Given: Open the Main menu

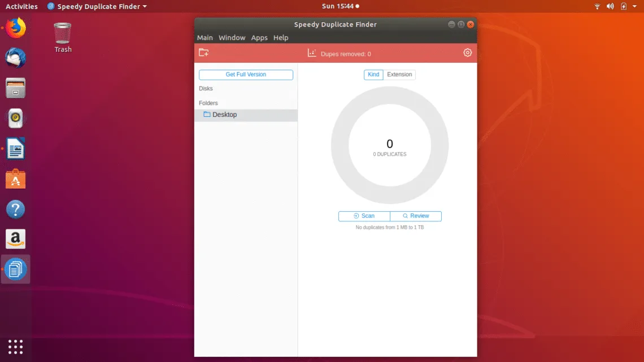Looking at the screenshot, I should 205,38.
